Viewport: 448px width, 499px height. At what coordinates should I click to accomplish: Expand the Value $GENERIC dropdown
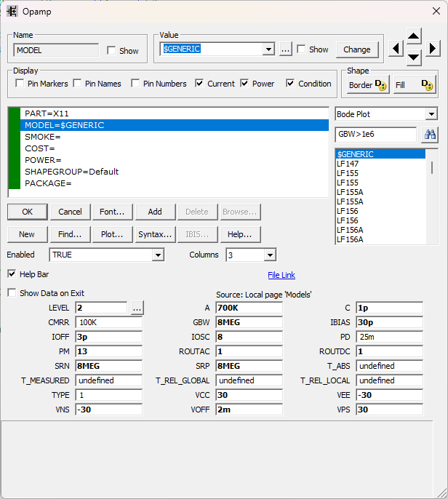coord(269,49)
